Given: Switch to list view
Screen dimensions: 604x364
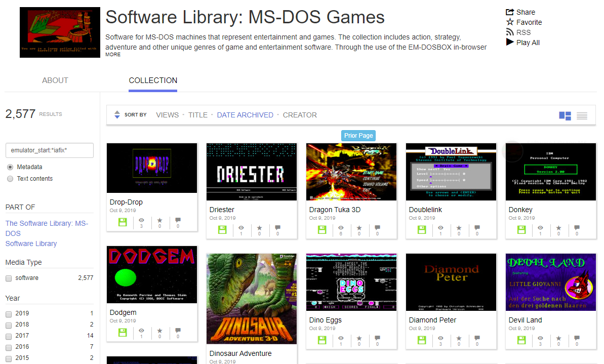Looking at the screenshot, I should pyautogui.click(x=582, y=115).
